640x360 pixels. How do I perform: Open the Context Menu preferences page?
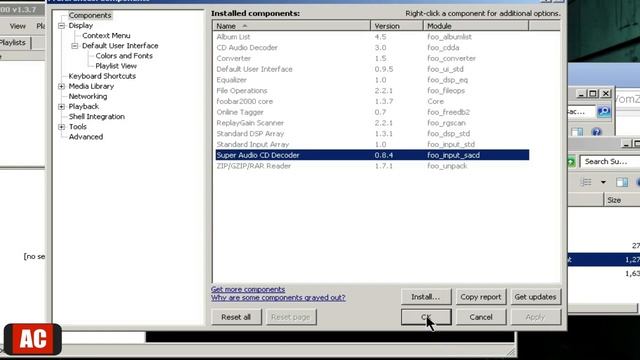tap(106, 36)
